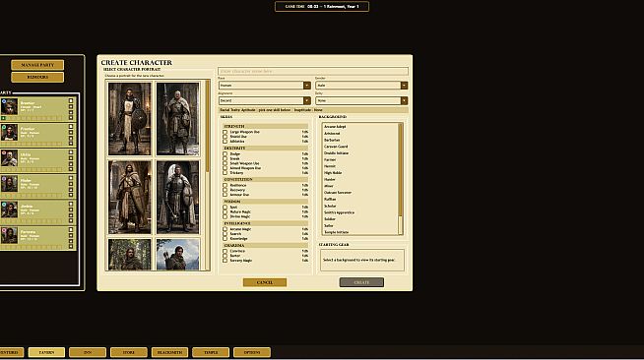Enable the Divine Magic skill
The width and height of the screenshot is (644, 360).
tap(225, 216)
